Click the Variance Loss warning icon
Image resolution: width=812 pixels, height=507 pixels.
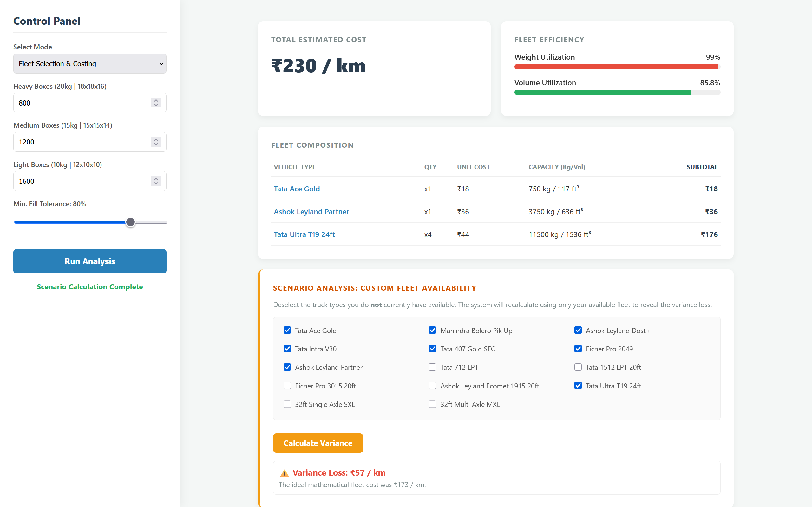284,473
